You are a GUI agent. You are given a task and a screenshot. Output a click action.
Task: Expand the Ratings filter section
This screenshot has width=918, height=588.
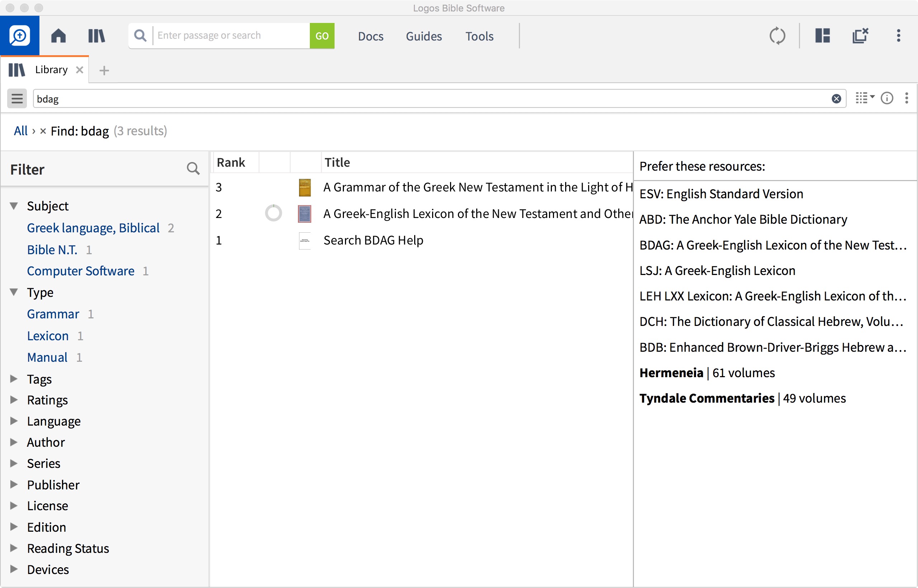pyautogui.click(x=14, y=400)
